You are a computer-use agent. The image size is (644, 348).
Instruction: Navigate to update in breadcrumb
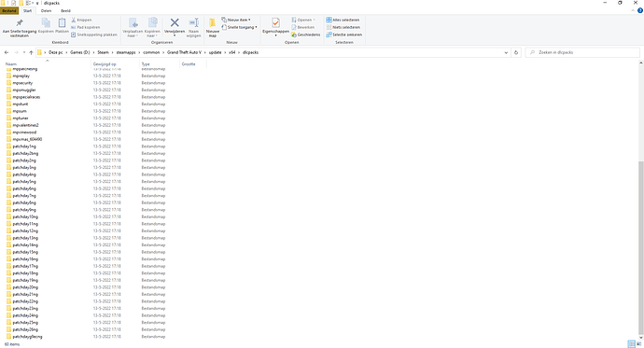pos(216,52)
